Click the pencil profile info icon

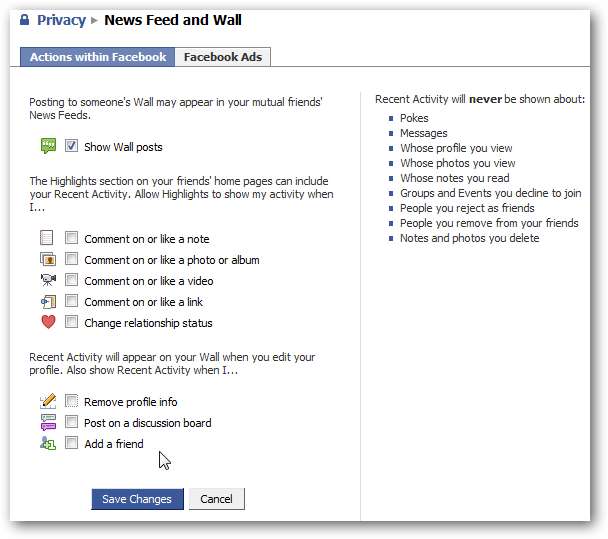[x=47, y=401]
